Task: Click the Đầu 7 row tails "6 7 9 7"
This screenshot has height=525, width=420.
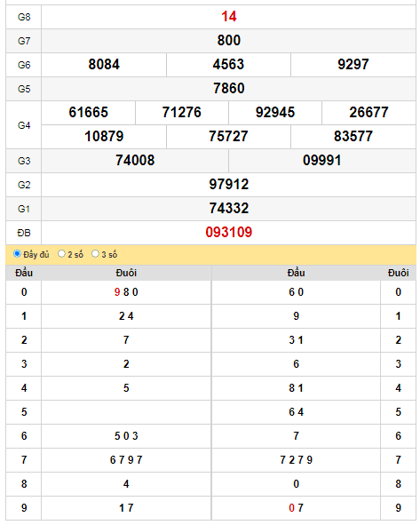Action: coord(126,460)
